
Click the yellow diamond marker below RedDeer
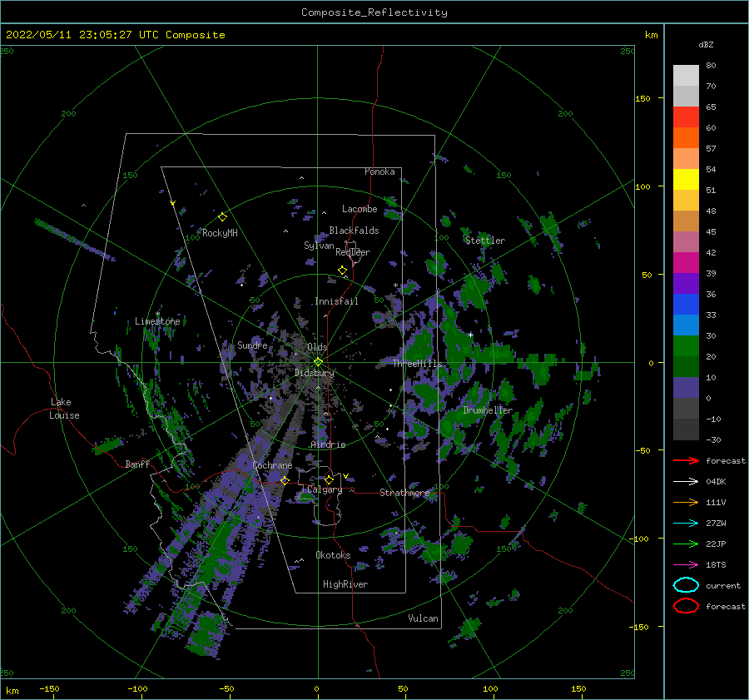[342, 271]
